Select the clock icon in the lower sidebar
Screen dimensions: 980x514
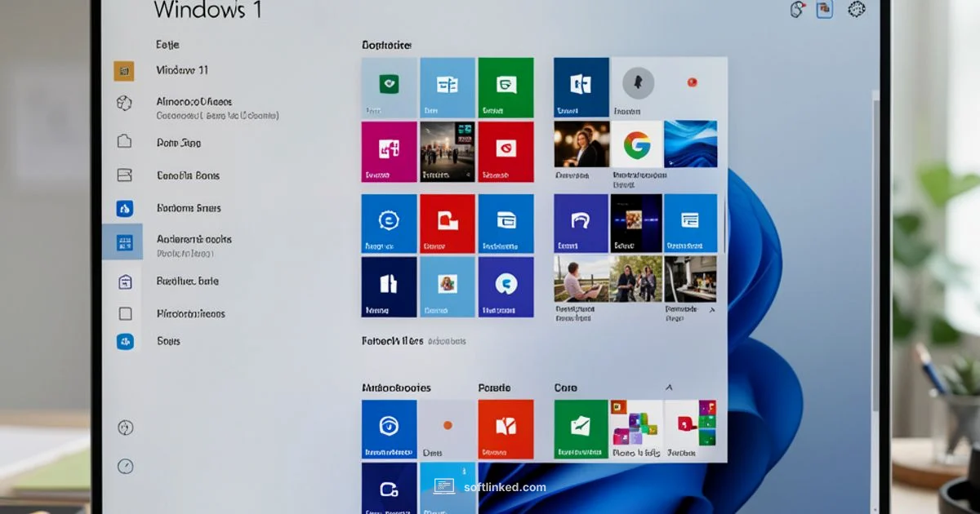[126, 467]
